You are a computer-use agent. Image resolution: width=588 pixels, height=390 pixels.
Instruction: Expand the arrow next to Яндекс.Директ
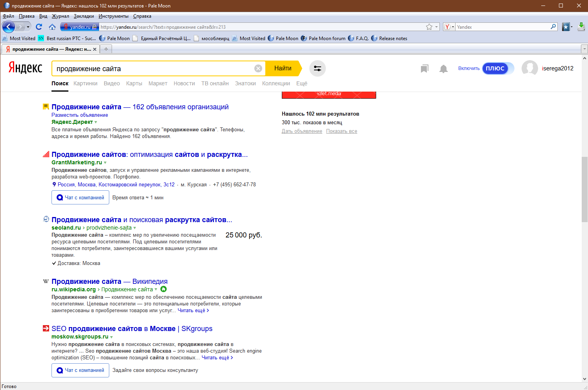(x=96, y=122)
